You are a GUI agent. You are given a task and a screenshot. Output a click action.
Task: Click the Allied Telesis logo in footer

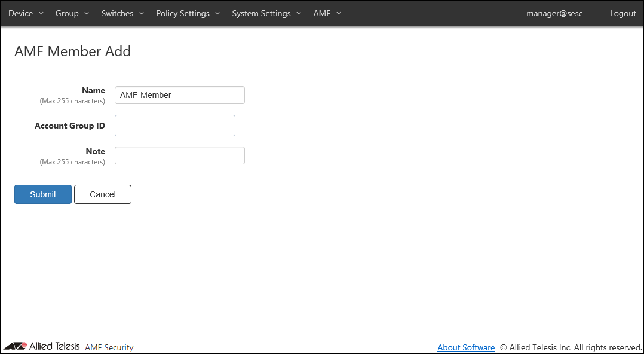point(41,346)
